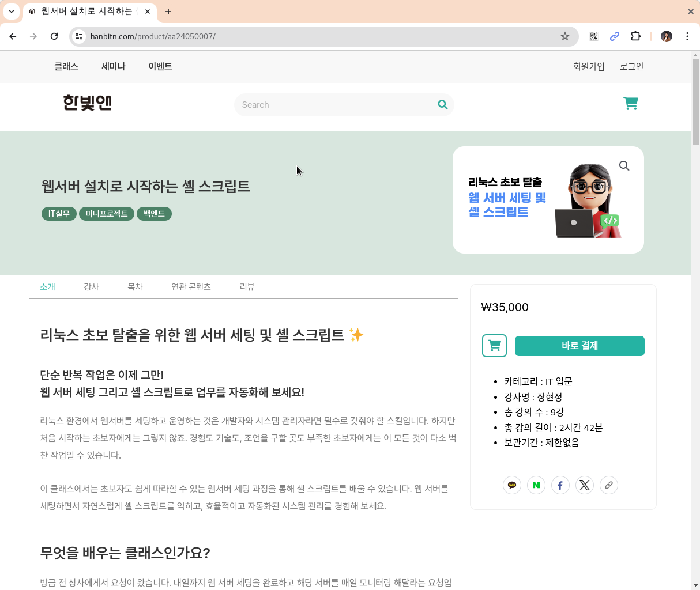
Task: Open site information icon in address bar
Action: pos(79,36)
